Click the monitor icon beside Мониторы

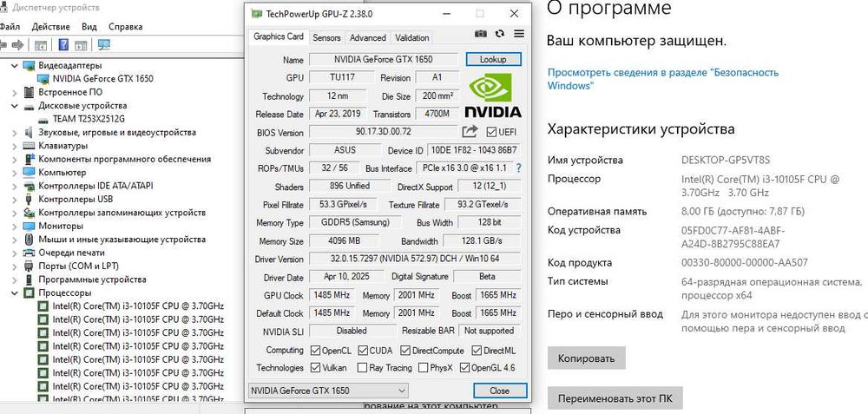[x=29, y=226]
